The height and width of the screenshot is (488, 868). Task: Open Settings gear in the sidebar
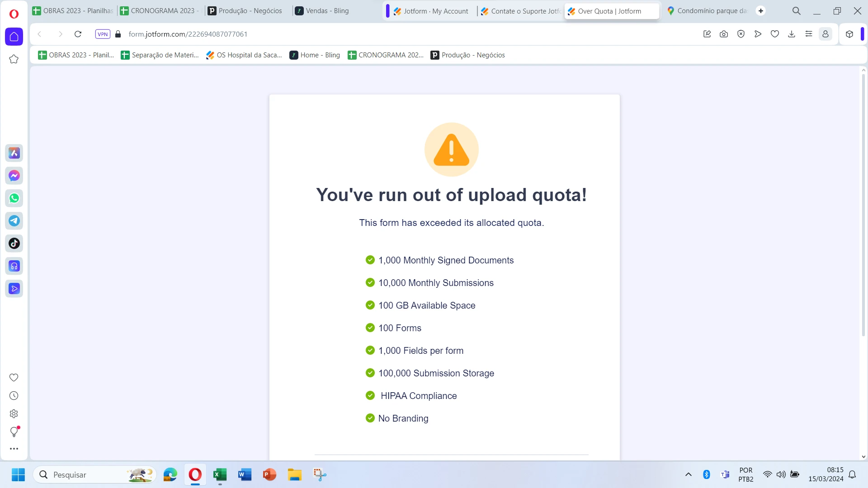point(14,413)
